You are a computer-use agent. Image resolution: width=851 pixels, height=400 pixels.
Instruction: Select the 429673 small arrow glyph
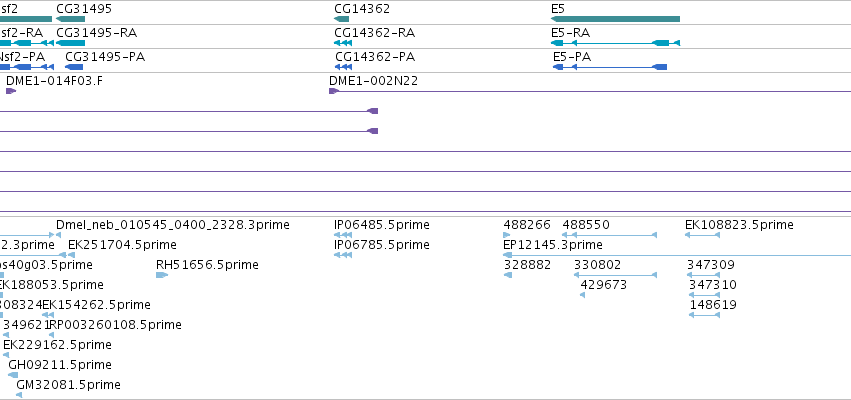[582, 295]
